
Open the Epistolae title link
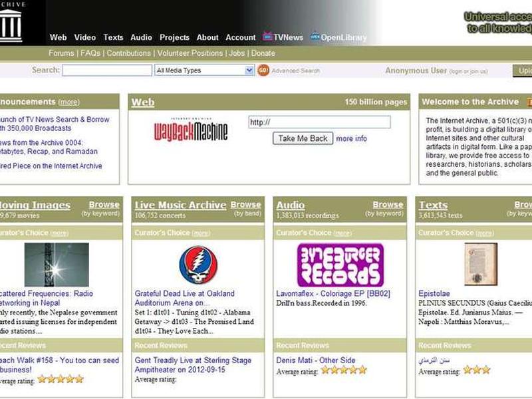(x=434, y=293)
